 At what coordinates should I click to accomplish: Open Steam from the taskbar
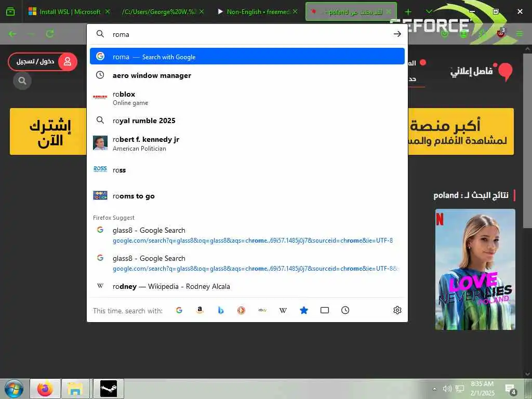click(x=109, y=389)
